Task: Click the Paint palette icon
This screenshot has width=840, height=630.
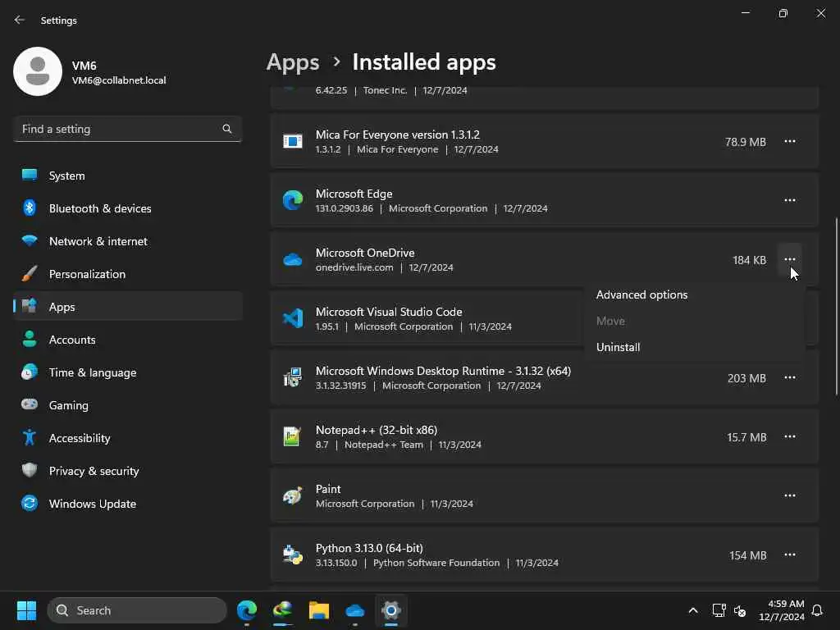Action: [x=293, y=496]
